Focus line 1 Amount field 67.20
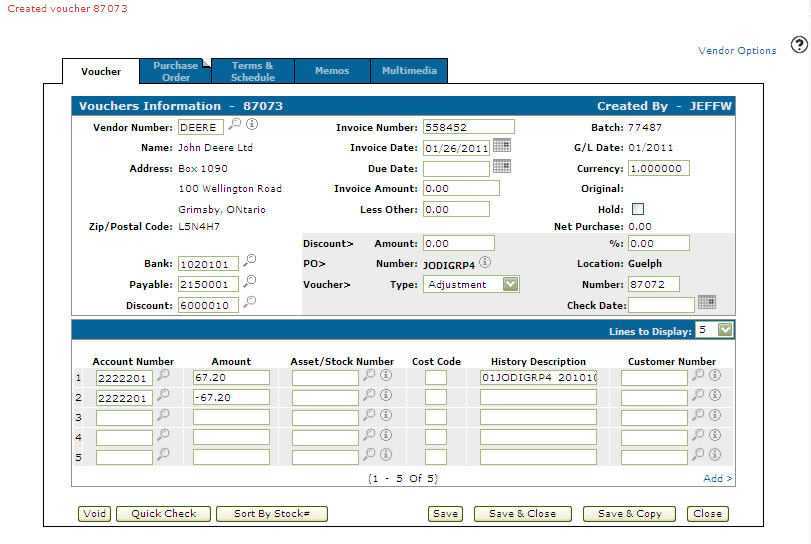 click(x=231, y=377)
